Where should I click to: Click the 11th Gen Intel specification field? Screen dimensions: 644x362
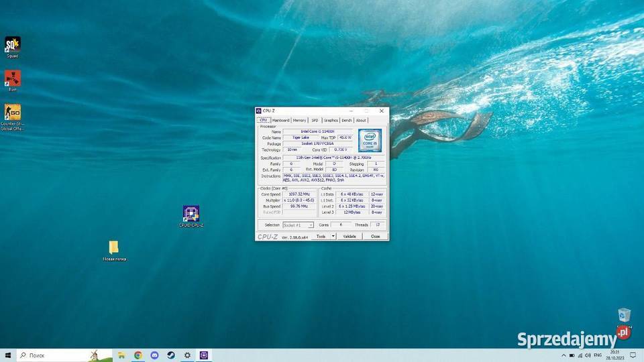(x=333, y=158)
